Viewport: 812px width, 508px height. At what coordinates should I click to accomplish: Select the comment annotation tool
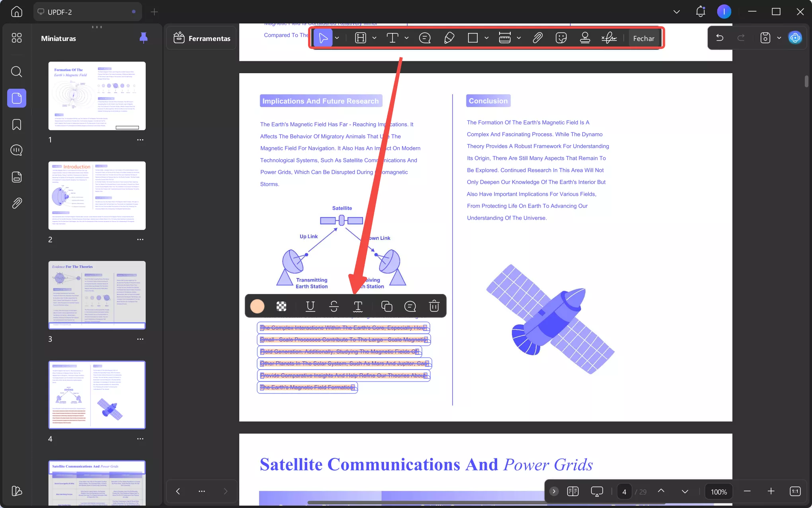coord(425,38)
